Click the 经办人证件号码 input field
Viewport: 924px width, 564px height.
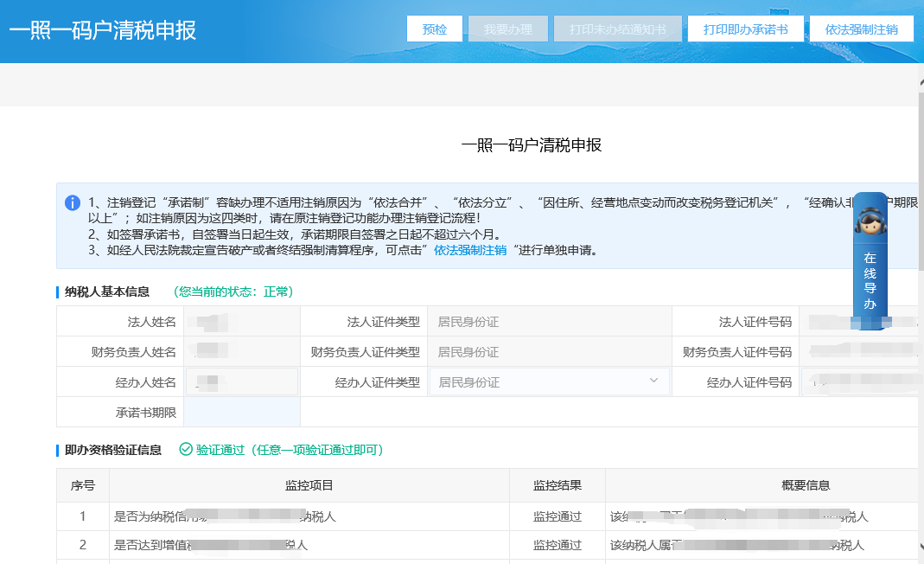point(860,382)
